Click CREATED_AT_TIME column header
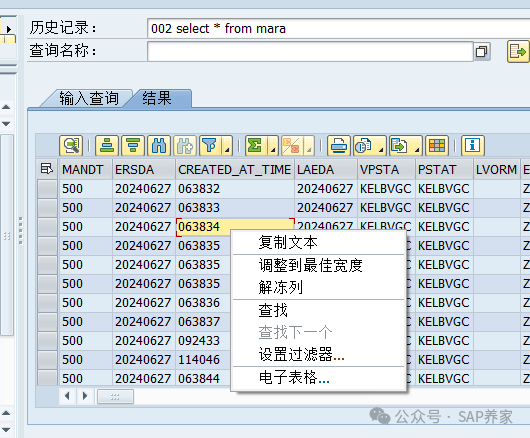The width and height of the screenshot is (530, 438). point(235,169)
